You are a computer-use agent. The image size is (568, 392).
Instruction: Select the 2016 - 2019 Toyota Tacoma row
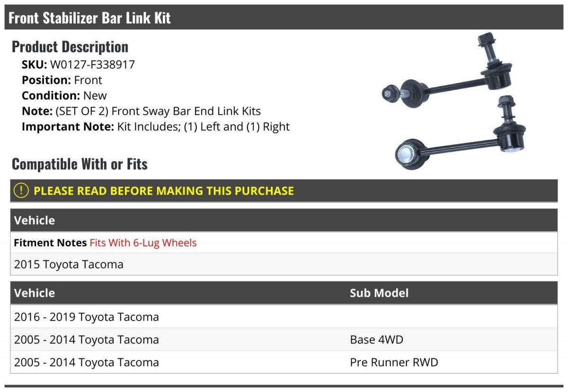[x=86, y=317]
